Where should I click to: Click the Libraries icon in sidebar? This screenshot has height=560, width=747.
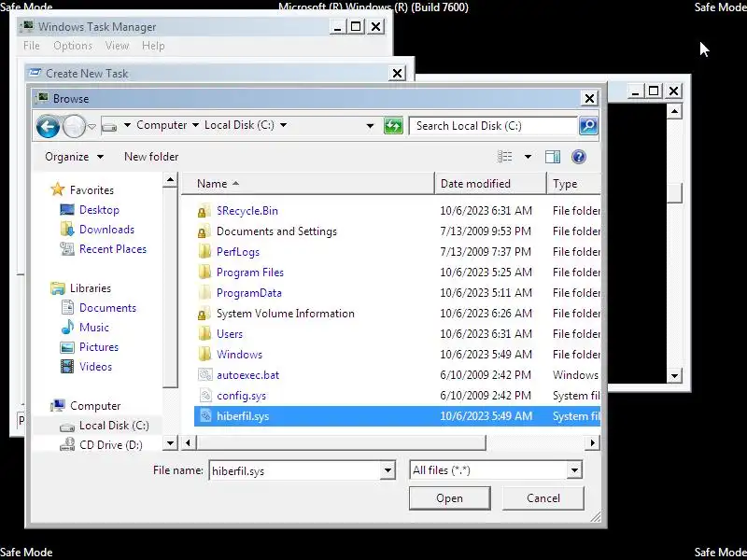click(x=58, y=287)
